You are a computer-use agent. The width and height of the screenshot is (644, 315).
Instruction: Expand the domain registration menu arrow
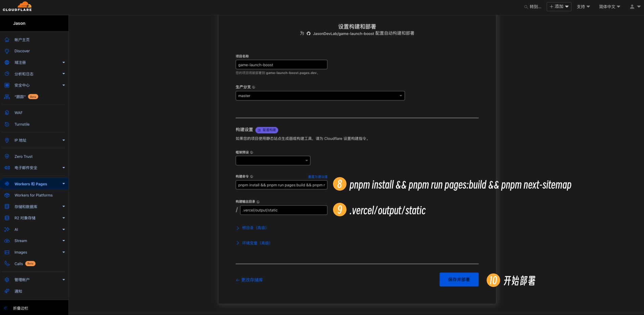click(x=64, y=63)
